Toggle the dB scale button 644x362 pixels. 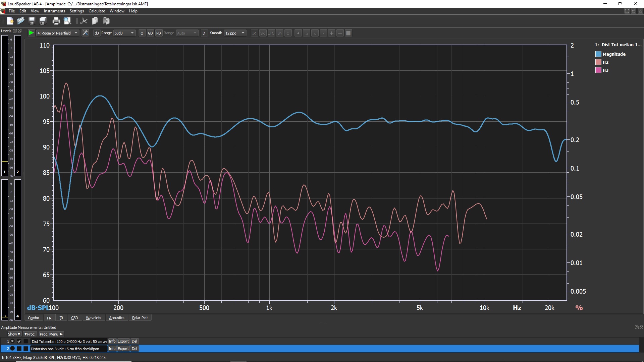(97, 33)
